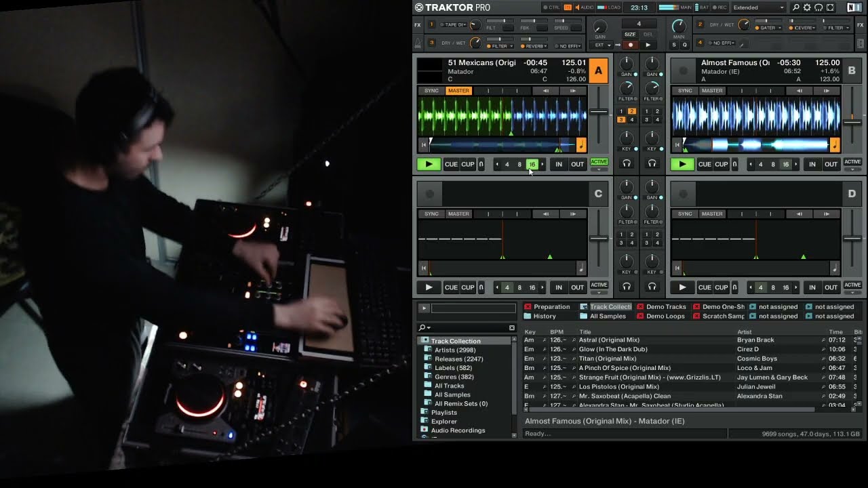Toggle MASTER on Deck A
This screenshot has height=488, width=868.
[458, 91]
